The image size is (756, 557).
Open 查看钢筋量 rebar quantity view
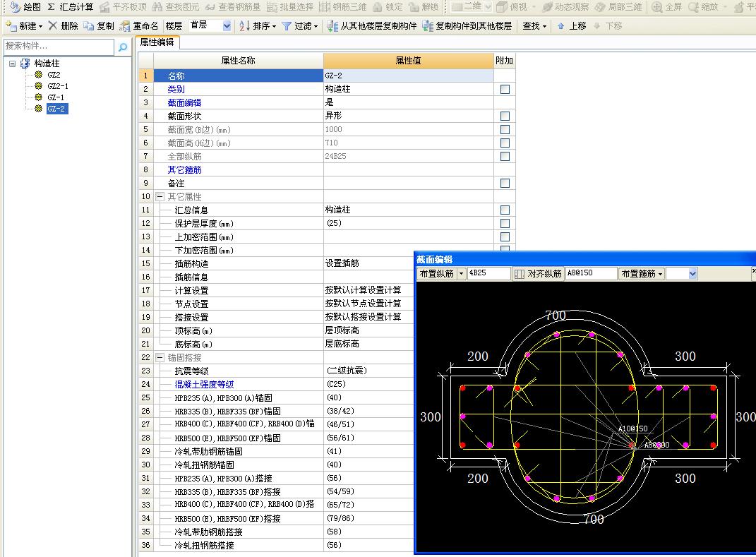point(232,7)
